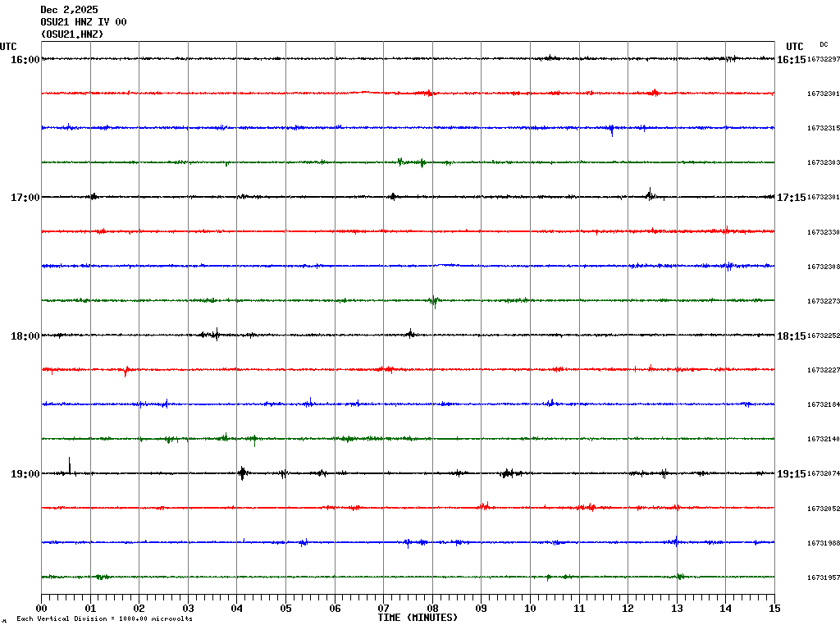Click the TIME (MINUTES) axis title
This screenshot has width=840, height=630.
tap(418, 617)
